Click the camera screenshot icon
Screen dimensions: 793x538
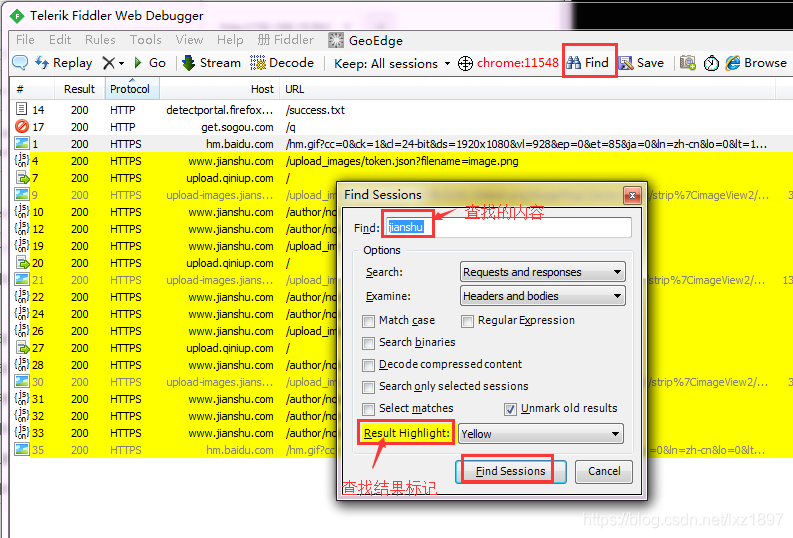pos(687,63)
